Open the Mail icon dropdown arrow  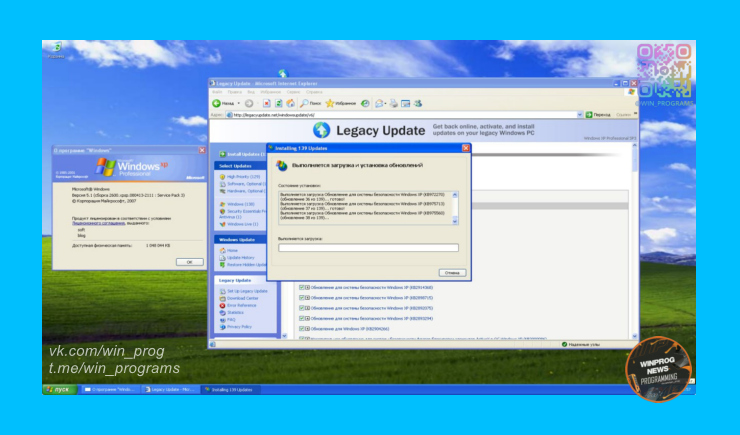coord(385,103)
